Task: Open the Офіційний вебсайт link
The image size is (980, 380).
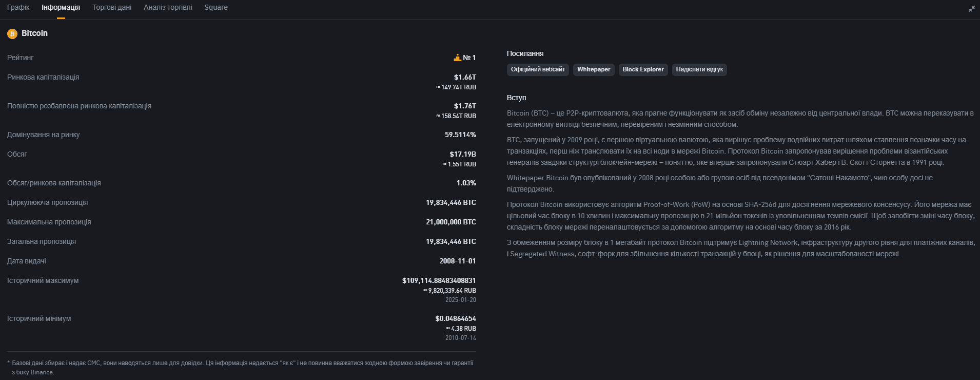Action: (538, 69)
